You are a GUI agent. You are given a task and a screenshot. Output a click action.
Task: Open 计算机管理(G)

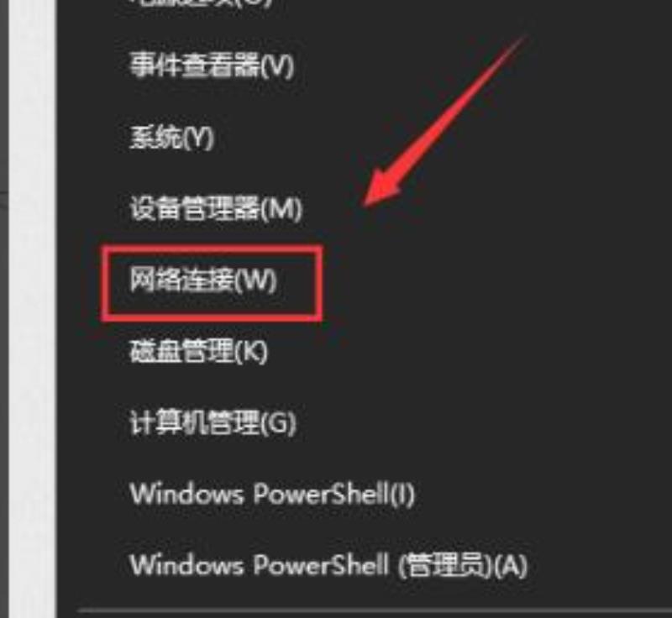tap(213, 422)
